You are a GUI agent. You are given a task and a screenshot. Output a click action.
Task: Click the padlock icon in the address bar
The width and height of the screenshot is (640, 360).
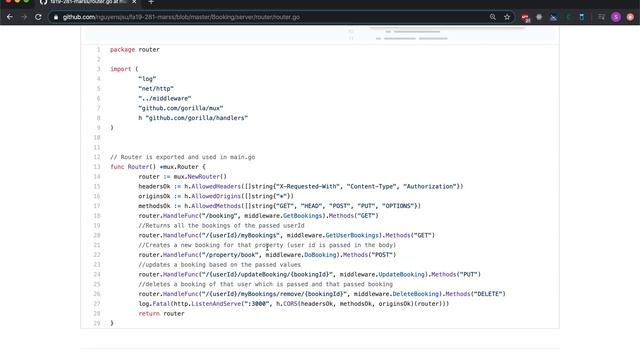click(x=56, y=17)
